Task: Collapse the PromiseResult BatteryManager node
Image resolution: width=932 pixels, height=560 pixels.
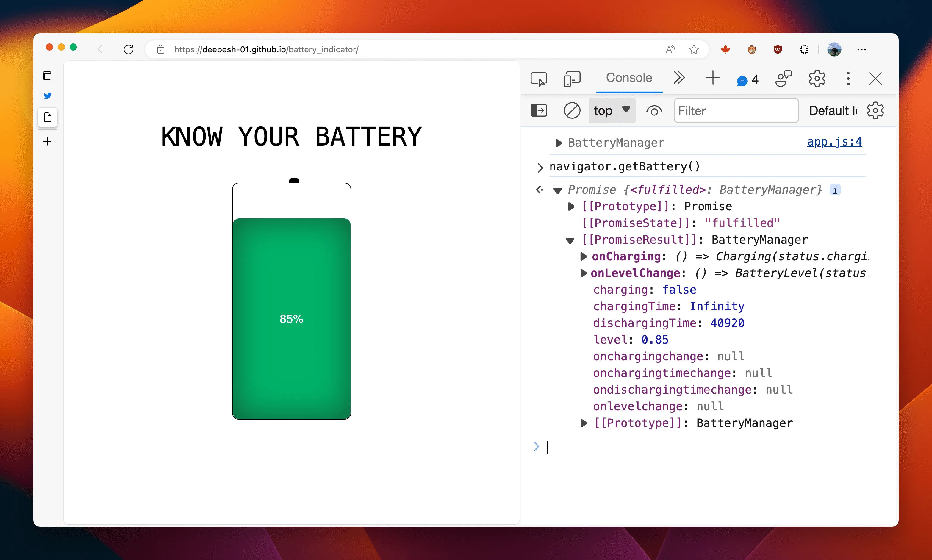Action: [x=570, y=240]
